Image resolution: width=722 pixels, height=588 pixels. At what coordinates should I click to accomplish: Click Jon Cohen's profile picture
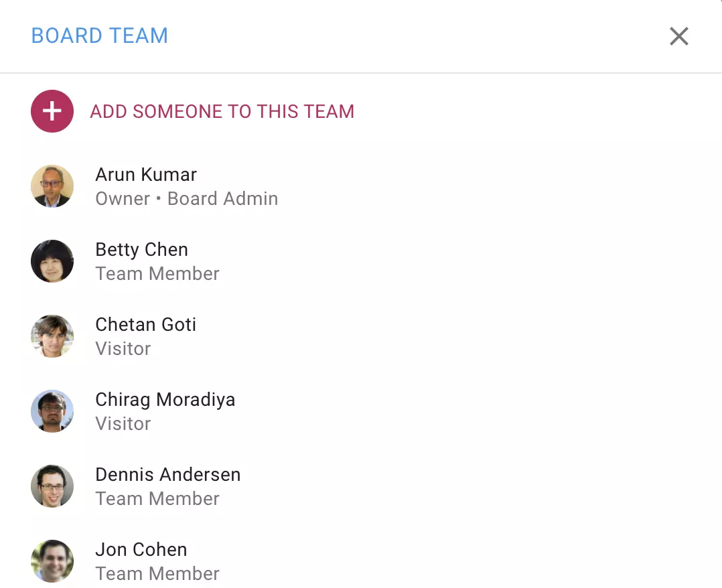pyautogui.click(x=52, y=561)
